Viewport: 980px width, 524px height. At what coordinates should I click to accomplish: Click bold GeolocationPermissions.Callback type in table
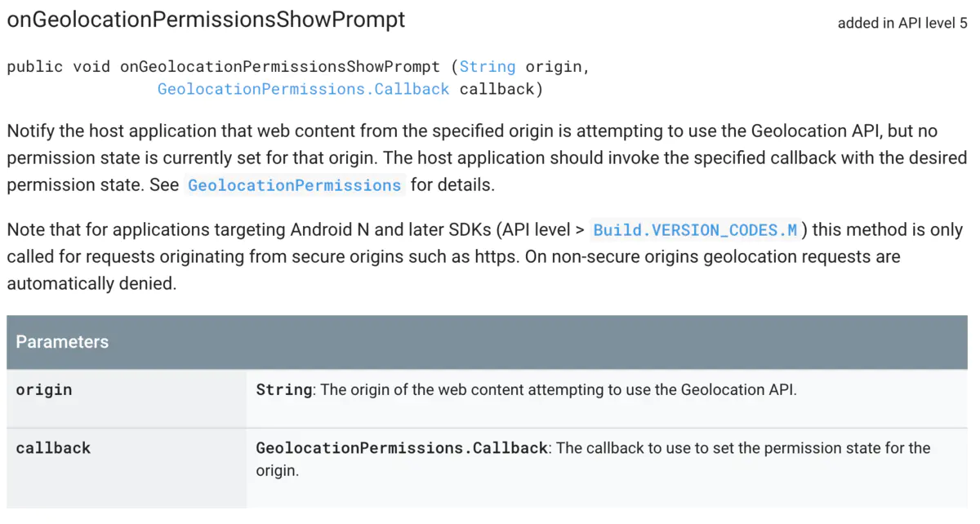tap(402, 448)
